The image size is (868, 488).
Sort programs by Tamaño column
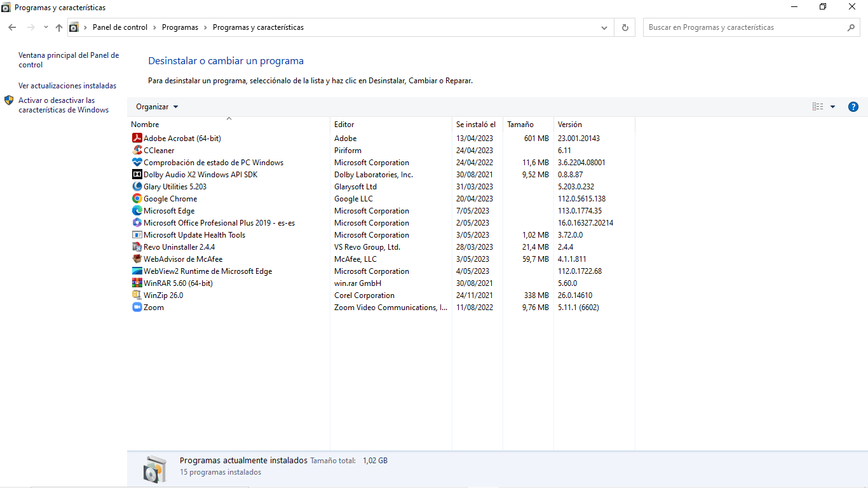pos(520,125)
